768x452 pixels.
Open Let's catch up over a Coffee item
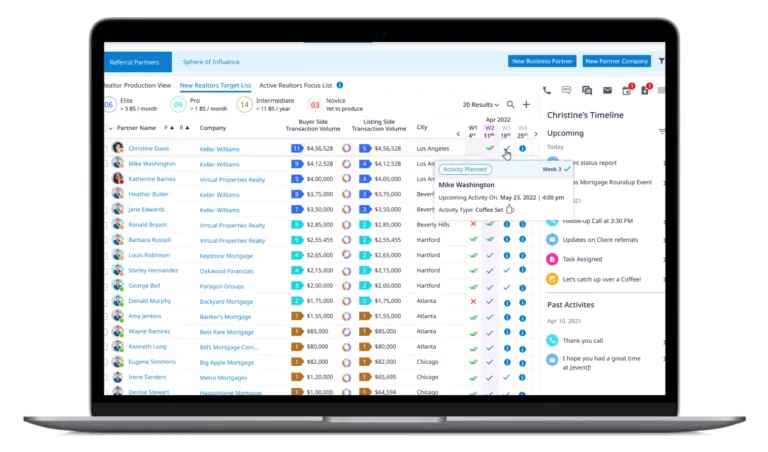pos(601,280)
